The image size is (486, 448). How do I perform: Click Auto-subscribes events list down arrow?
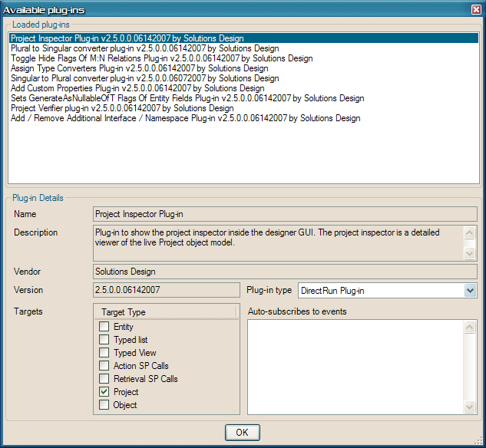(470, 407)
